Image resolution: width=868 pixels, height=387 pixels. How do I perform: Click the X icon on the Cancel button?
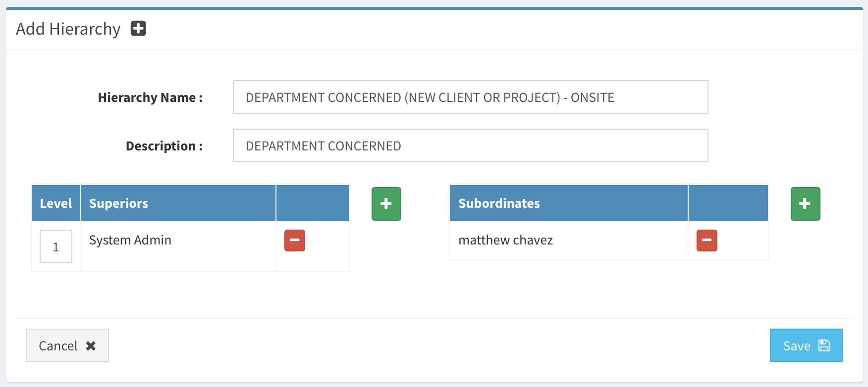pyautogui.click(x=91, y=346)
